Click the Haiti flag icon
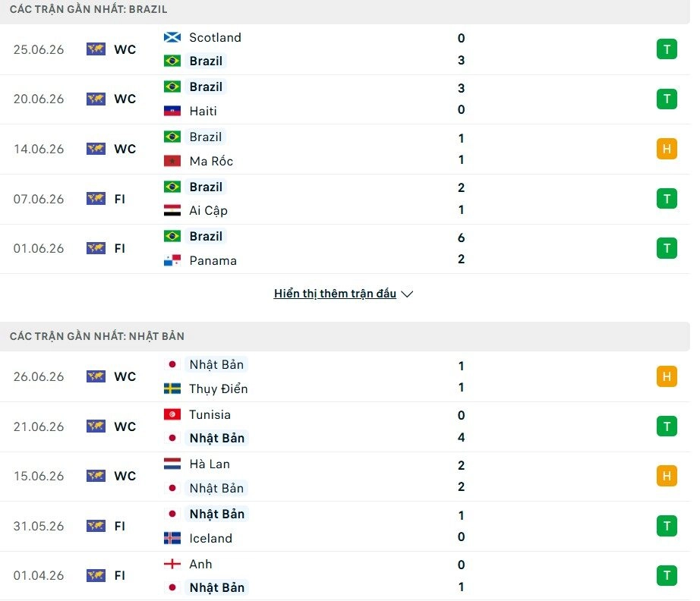 172,111
